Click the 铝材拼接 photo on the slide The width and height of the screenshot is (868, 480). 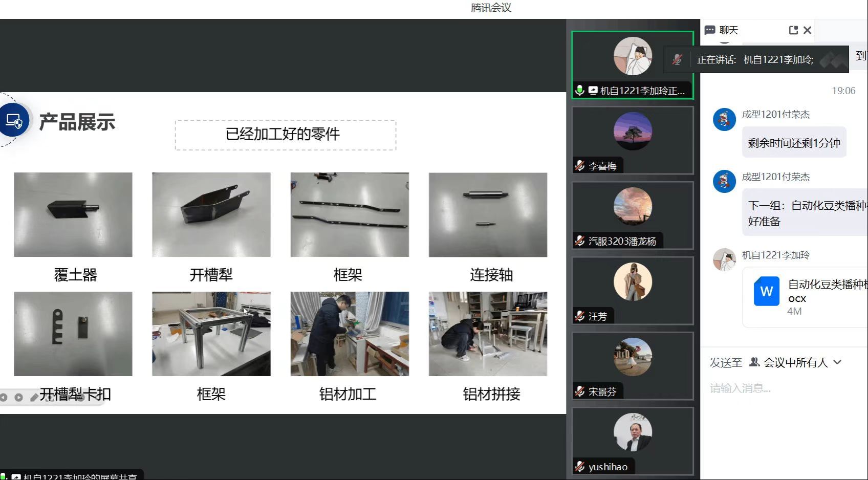pyautogui.click(x=488, y=334)
